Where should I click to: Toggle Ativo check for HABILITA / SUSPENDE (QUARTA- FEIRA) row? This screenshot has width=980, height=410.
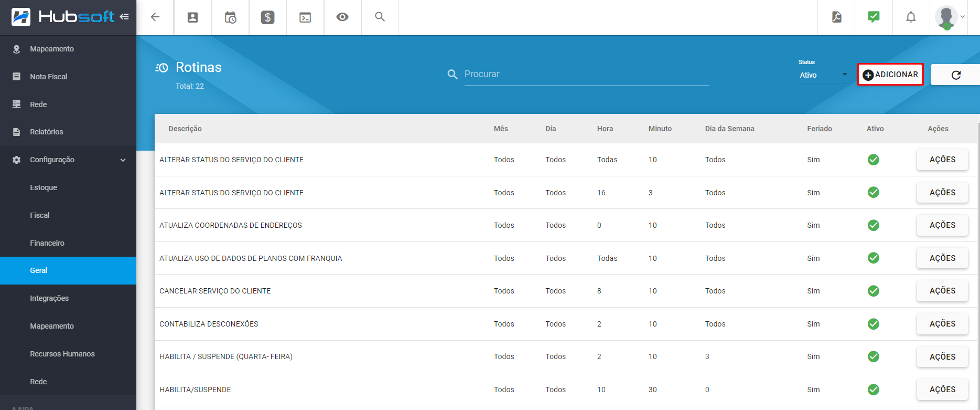pos(874,356)
